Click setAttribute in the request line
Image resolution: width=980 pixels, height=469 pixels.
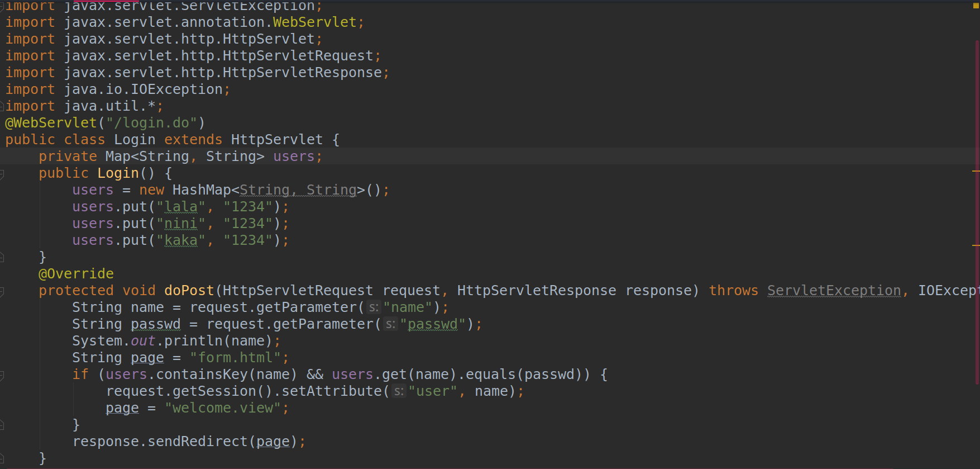pos(332,391)
